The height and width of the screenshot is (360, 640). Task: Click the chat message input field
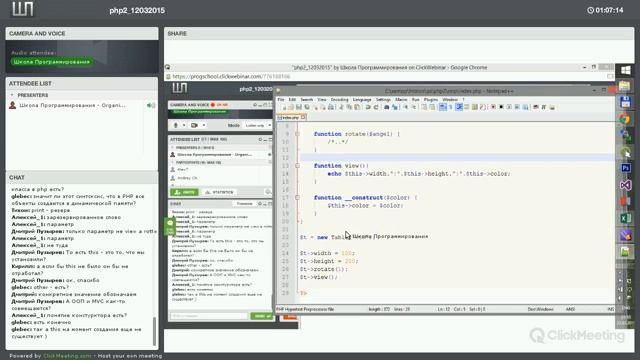(x=209, y=316)
